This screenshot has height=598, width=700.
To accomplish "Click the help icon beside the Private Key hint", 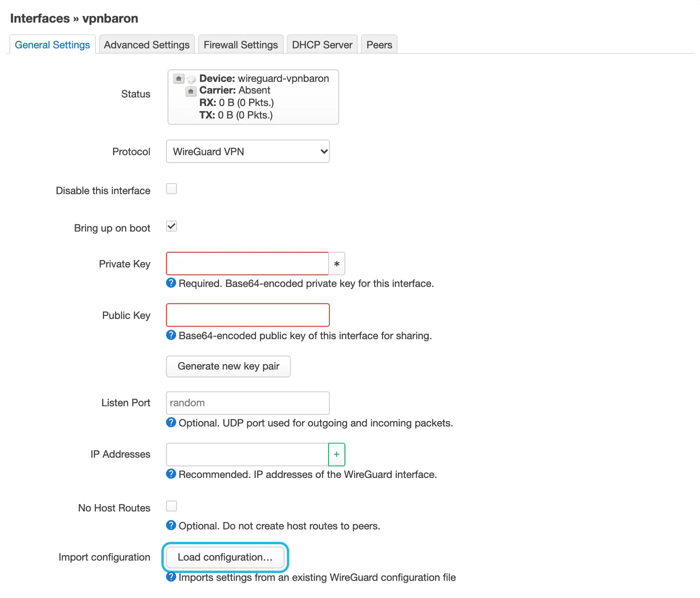I will (x=171, y=283).
